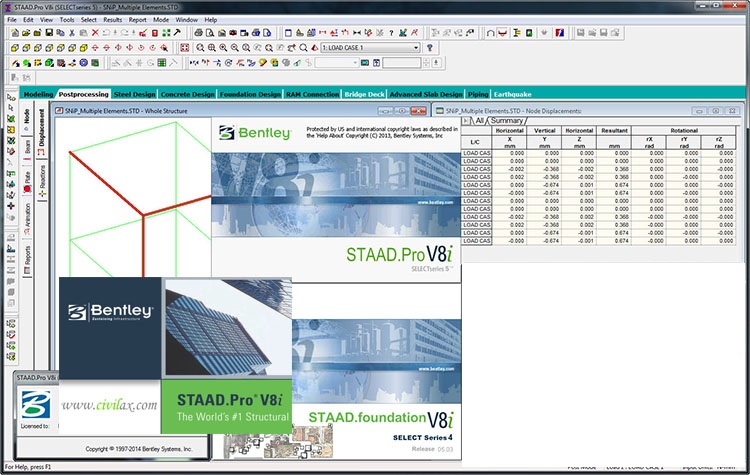The width and height of the screenshot is (750, 475).
Task: Select the first yellow cube view icon
Action: [x=15, y=48]
